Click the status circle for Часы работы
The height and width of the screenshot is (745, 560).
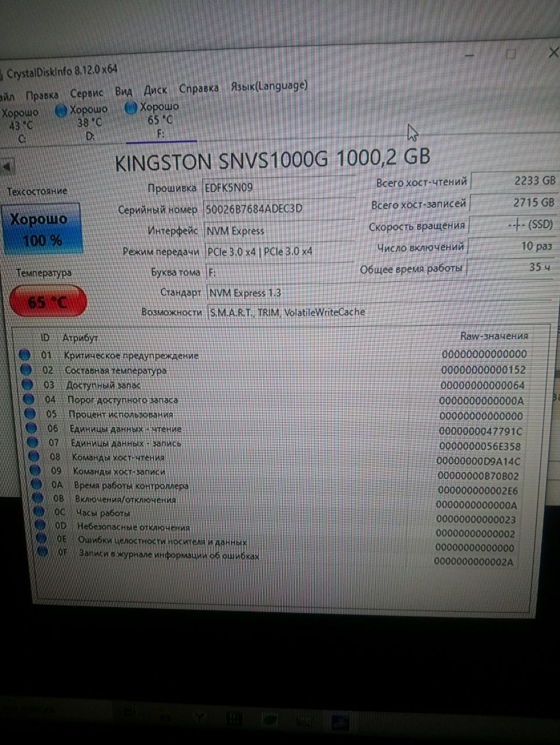40,511
